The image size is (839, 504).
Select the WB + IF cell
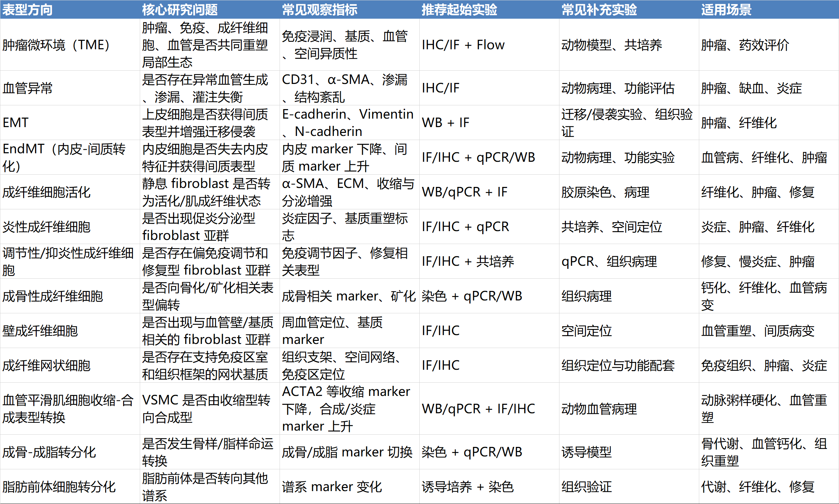coord(445,123)
